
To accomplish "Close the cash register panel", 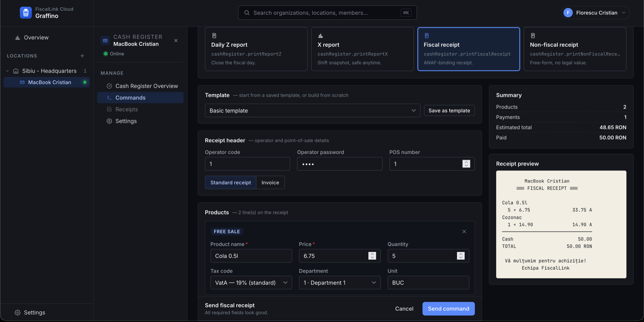I will click(176, 41).
